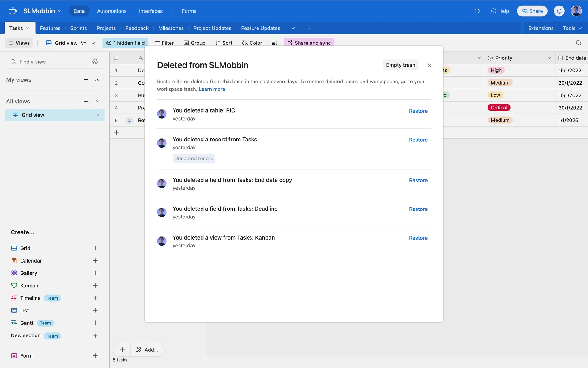Collapse the Create section chevron
Viewport: 588px width, 368px height.
coord(96,232)
